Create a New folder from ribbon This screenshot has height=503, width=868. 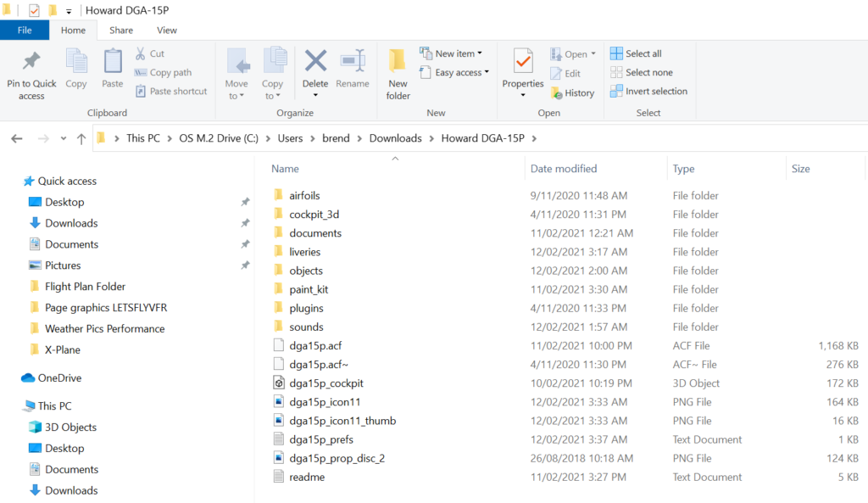tap(398, 75)
